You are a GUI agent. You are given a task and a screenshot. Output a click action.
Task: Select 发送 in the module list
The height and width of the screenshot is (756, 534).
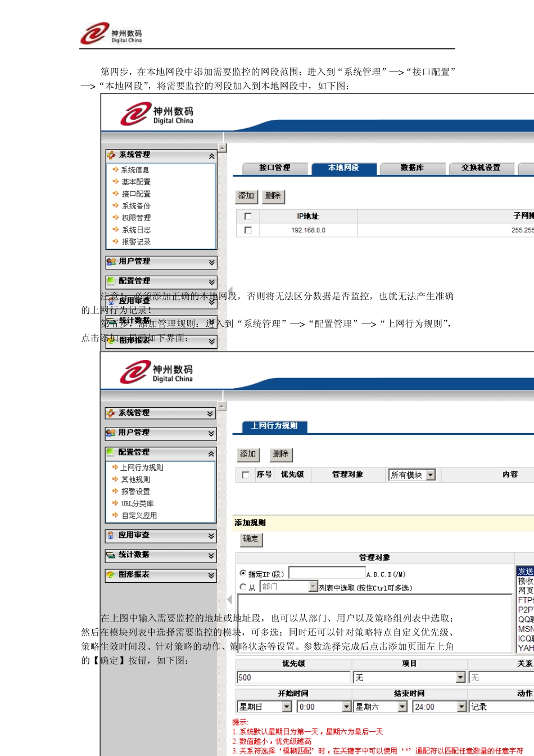[x=526, y=571]
